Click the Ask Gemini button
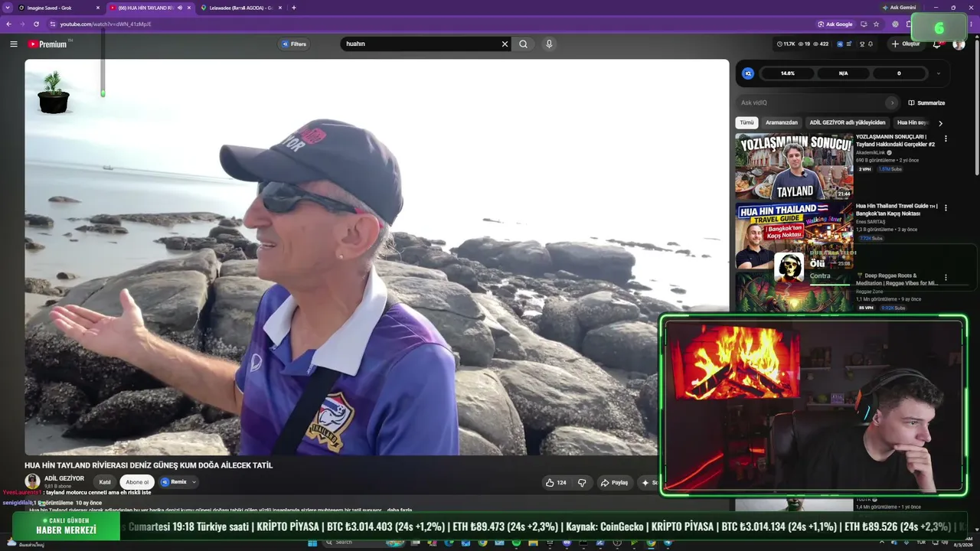This screenshot has width=980, height=551. click(x=899, y=8)
